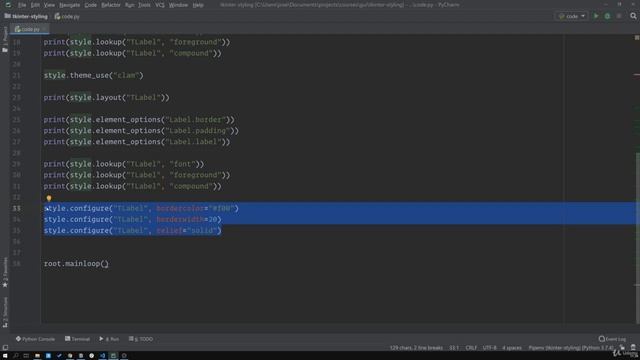The height and width of the screenshot is (360, 640).
Task: Click the code.py breadcrumb in navigation bar
Action: point(67,16)
